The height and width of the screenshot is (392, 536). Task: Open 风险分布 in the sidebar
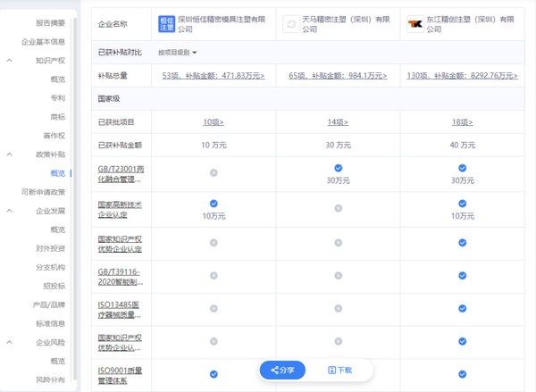(x=50, y=379)
